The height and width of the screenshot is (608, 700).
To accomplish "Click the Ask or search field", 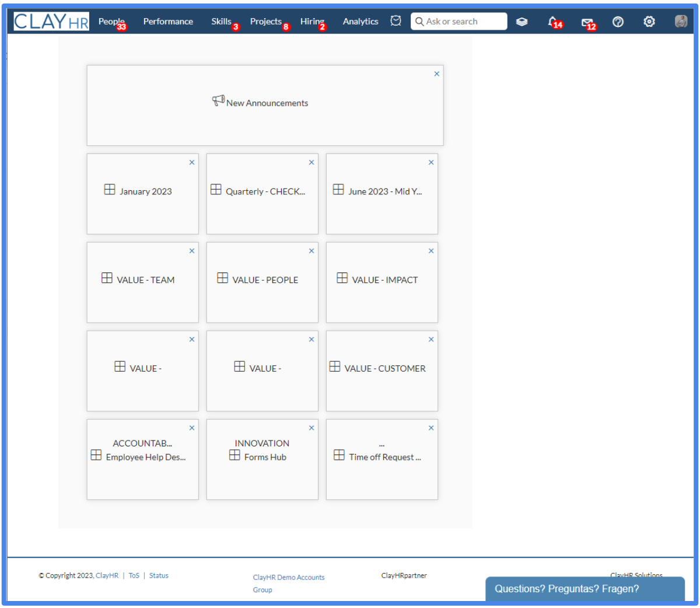I will [459, 22].
